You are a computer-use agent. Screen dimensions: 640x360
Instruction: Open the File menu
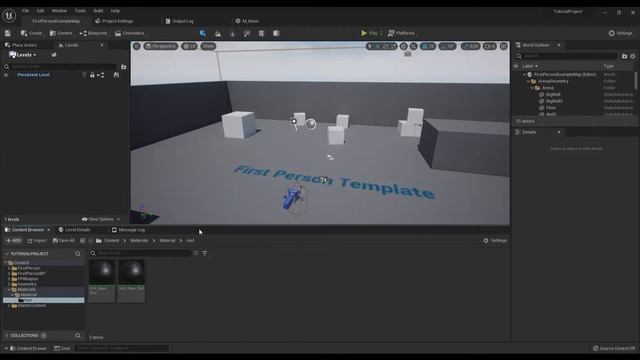pos(25,11)
